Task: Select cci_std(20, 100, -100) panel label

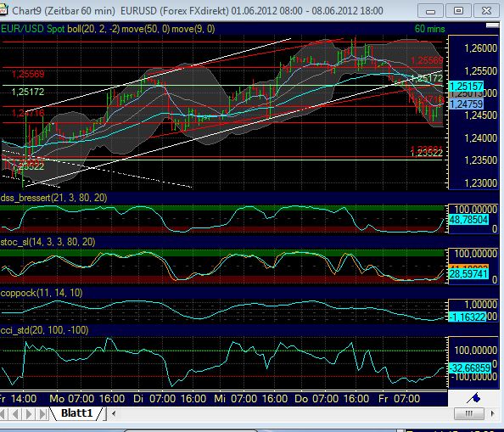Action: click(44, 330)
